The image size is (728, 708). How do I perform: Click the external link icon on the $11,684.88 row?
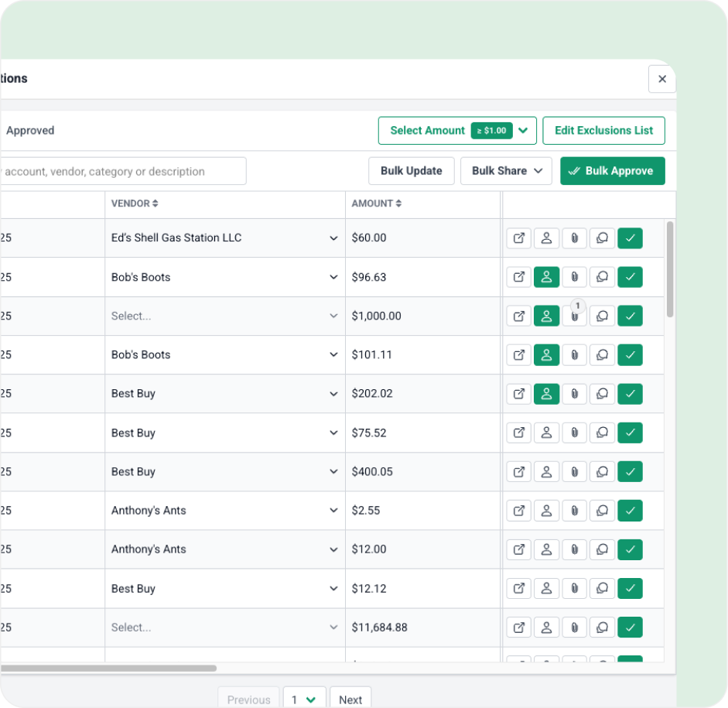[x=518, y=627]
